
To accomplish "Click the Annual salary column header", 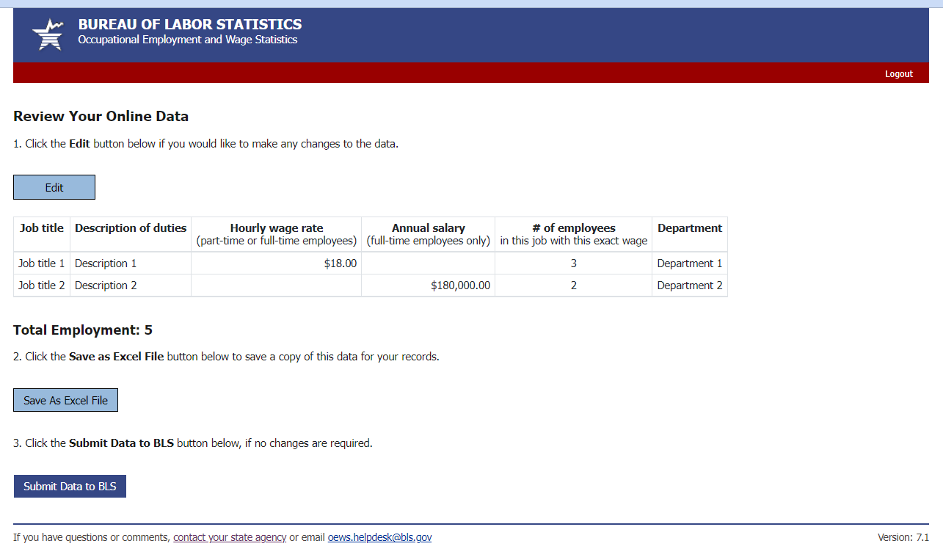I will pyautogui.click(x=429, y=228).
